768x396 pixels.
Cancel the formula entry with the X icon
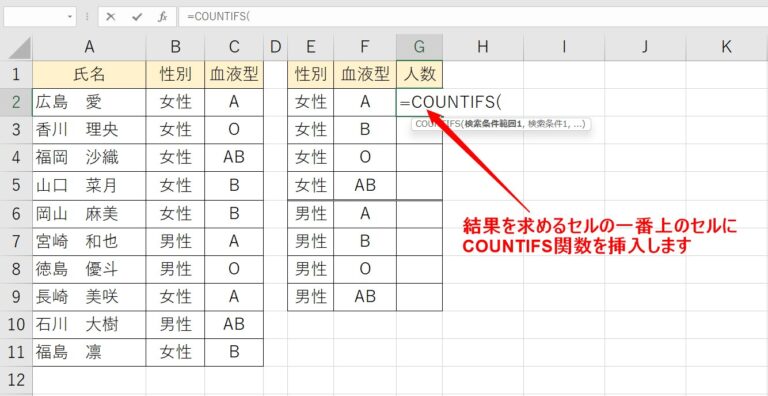pyautogui.click(x=111, y=17)
